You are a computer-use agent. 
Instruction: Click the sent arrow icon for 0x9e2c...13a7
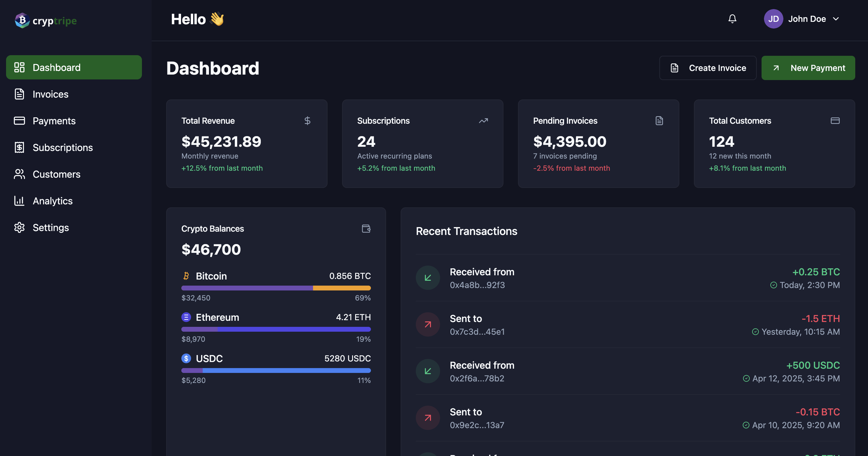click(x=428, y=418)
